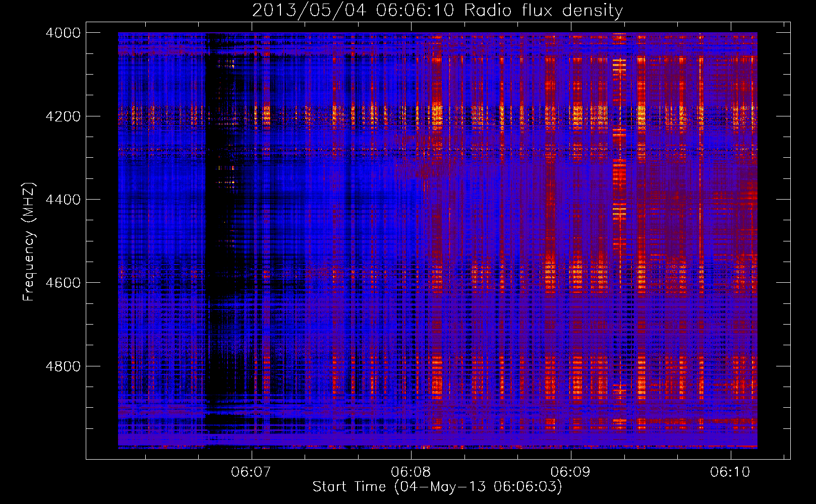Click the 06:07 time tick label
Image resolution: width=816 pixels, height=504 pixels.
pyautogui.click(x=251, y=472)
